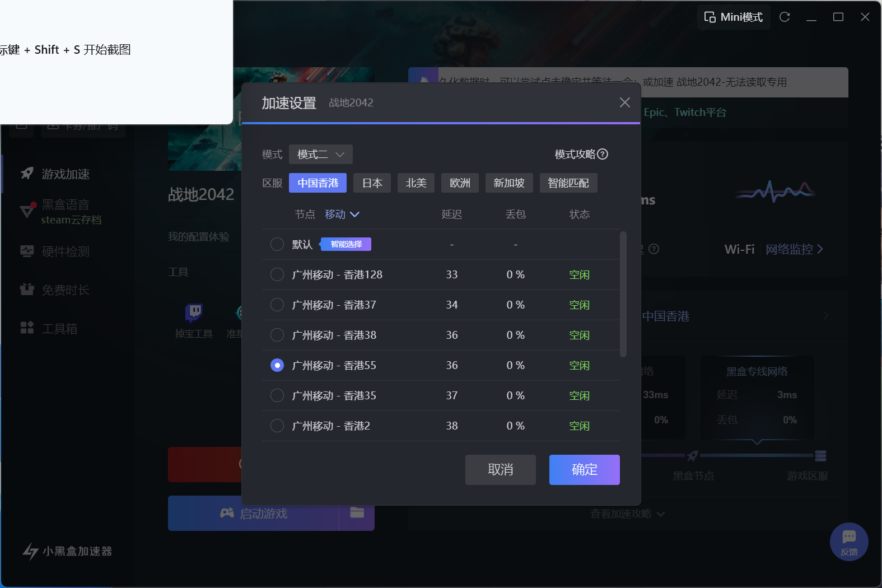Select the 北美 region tab
Screen dimensions: 882x588
pyautogui.click(x=416, y=183)
